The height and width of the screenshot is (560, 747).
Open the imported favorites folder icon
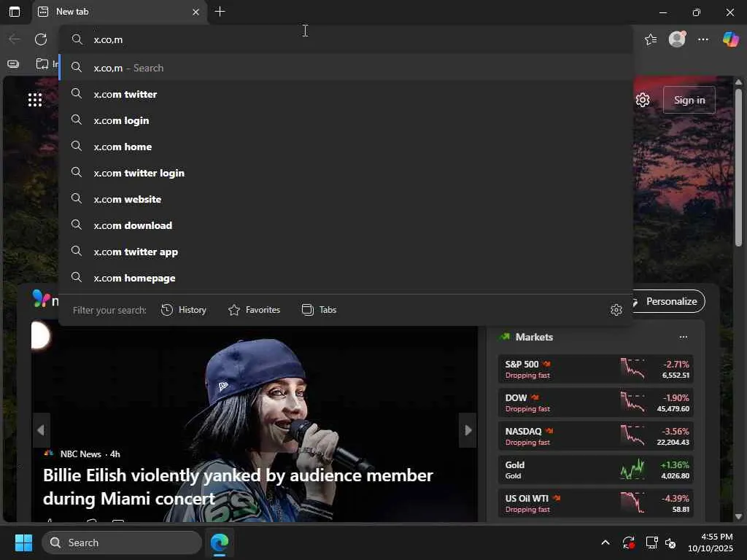(42, 63)
